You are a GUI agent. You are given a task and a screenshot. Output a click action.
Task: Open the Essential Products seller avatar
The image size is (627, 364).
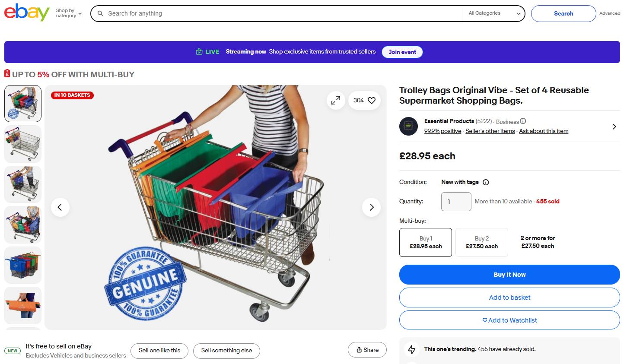pos(408,126)
